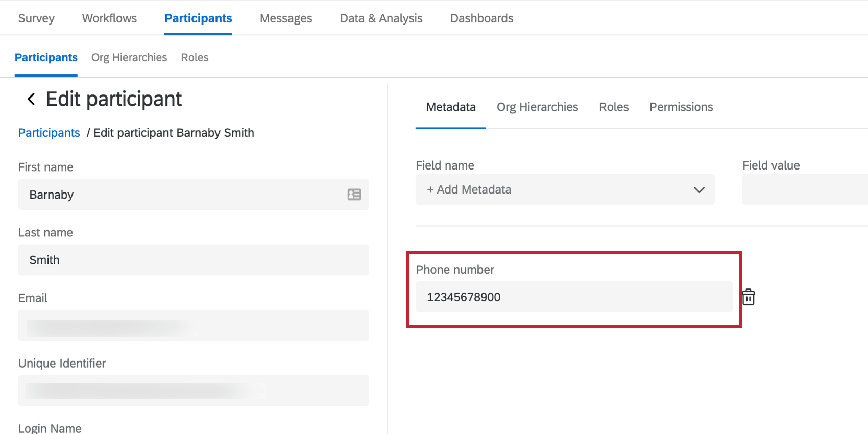Click the Phone number value field
Screen dimensions: 868x434
tap(573, 297)
